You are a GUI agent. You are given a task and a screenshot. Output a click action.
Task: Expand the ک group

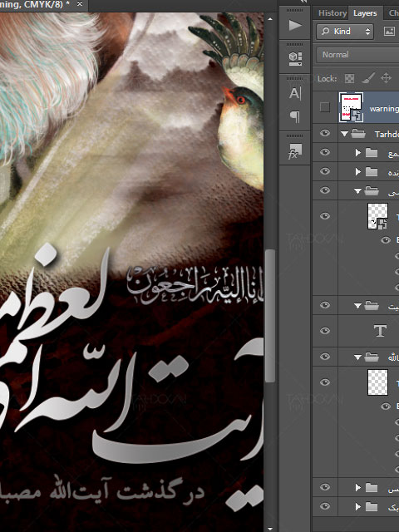tap(358, 506)
